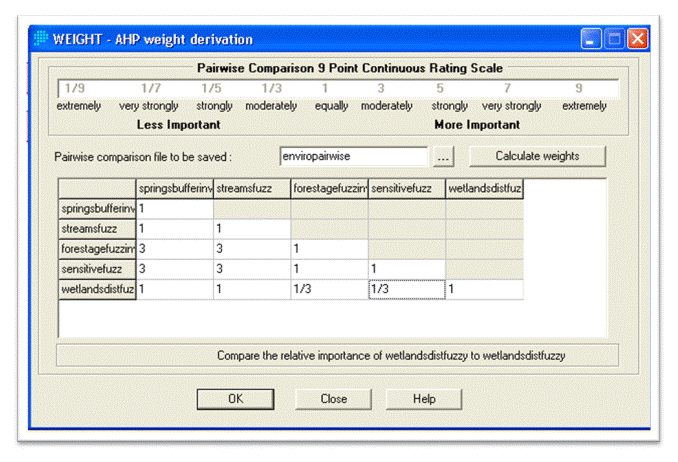Click the wetlandsdistfuz row header
Viewport: 678px width, 462px height.
[97, 289]
